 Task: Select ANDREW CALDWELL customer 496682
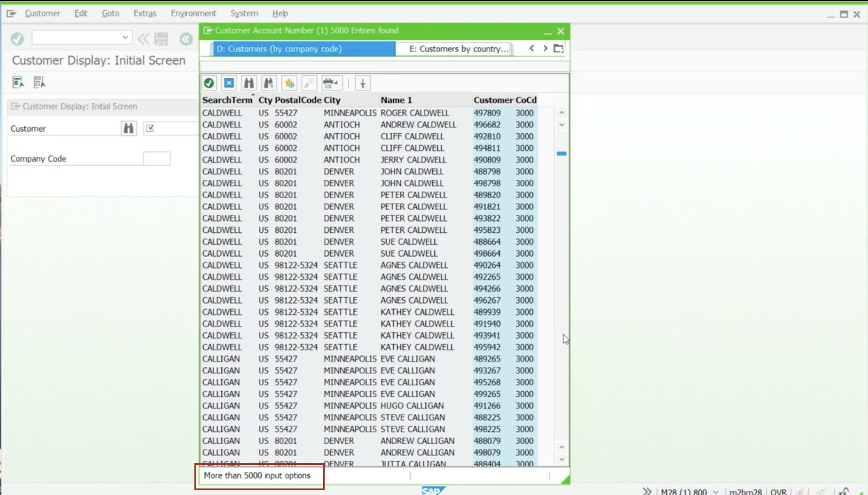click(x=369, y=125)
